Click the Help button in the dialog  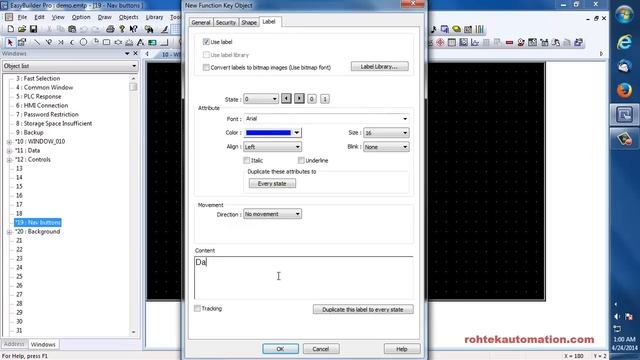(402, 349)
